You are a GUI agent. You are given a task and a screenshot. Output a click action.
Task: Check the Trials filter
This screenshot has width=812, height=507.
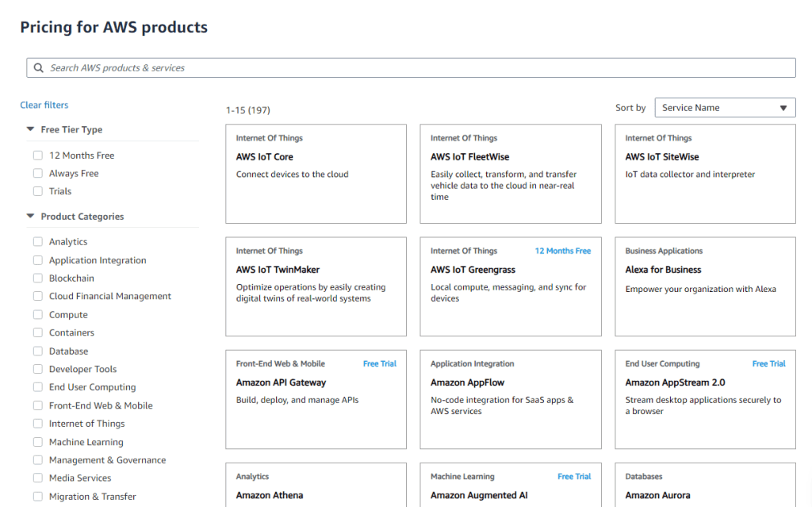pos(38,191)
